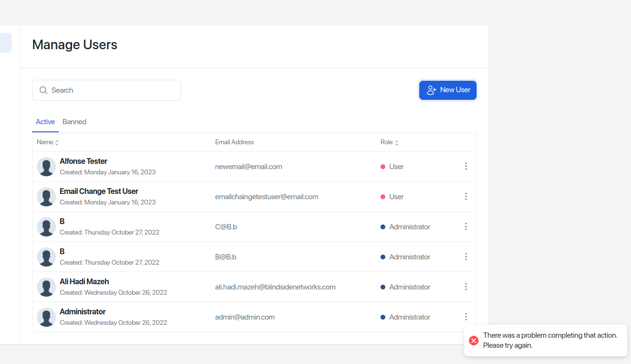The height and width of the screenshot is (364, 631).
Task: Open the kebab menu for Ali Hadi Mazeh
Action: pos(466,287)
